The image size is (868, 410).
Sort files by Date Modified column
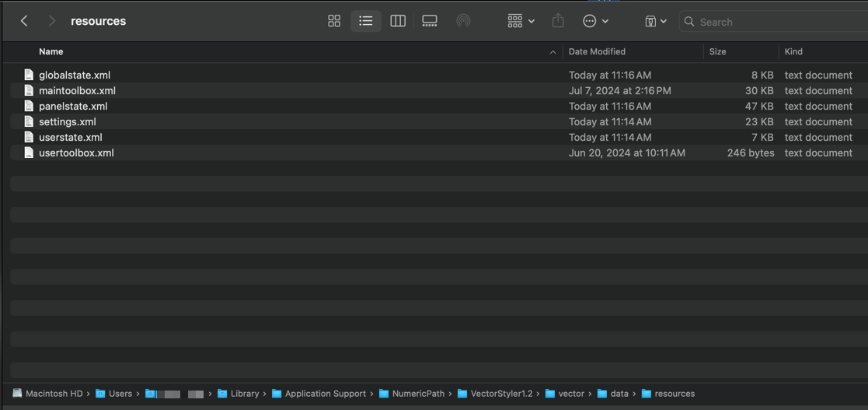coord(597,51)
